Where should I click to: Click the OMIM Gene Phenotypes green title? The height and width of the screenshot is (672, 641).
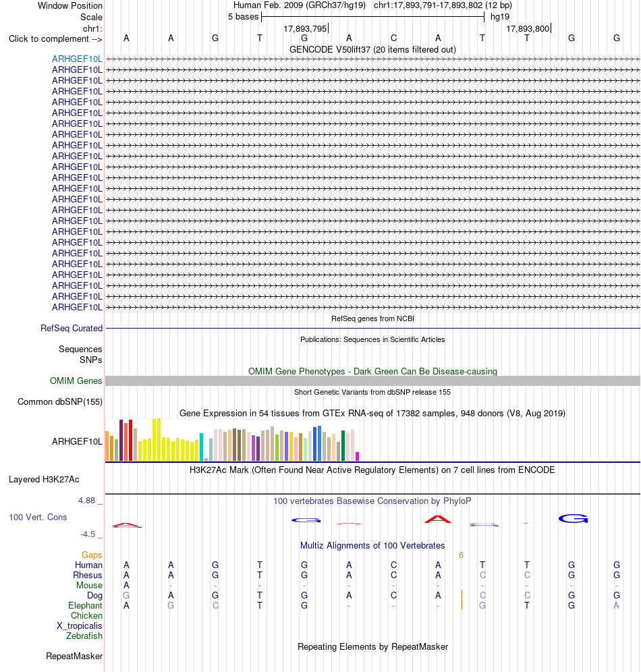[x=372, y=372]
